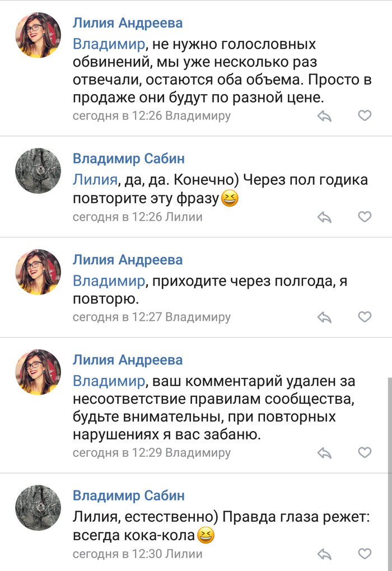Open the "сегодня в 12:29" timestamp
This screenshot has width=392, height=571.
pos(117,452)
